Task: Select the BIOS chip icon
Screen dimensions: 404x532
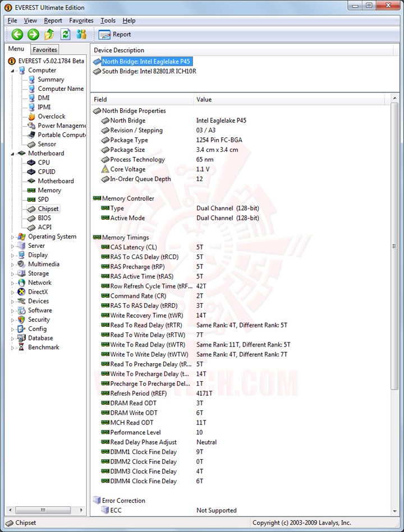Action: point(31,218)
